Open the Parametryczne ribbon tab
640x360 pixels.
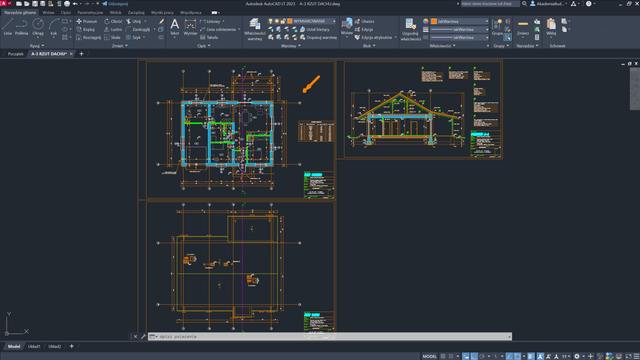(x=90, y=13)
